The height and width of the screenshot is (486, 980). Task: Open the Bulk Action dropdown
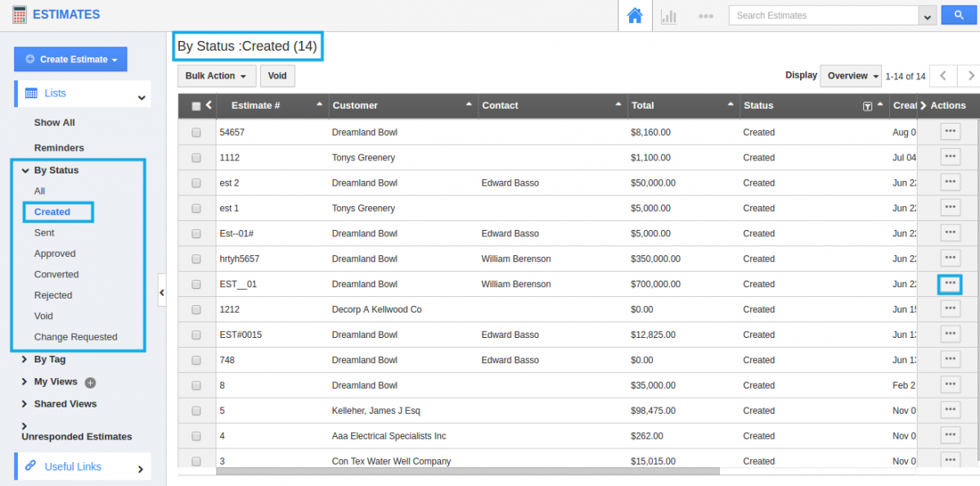coord(217,76)
